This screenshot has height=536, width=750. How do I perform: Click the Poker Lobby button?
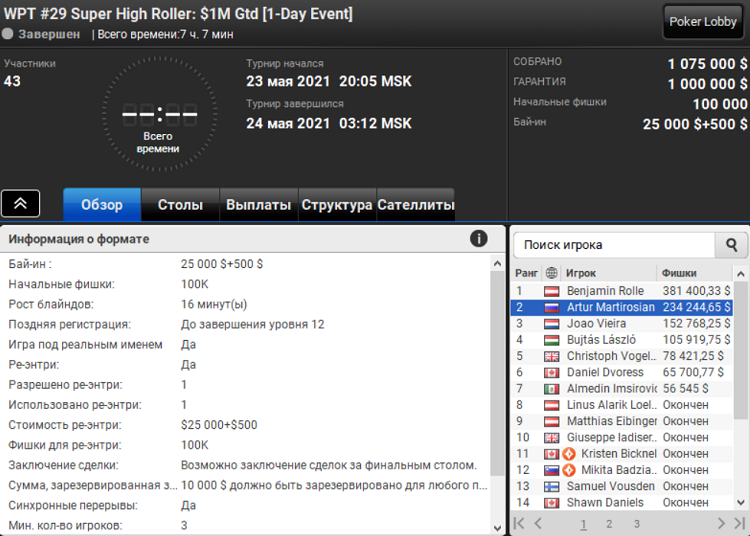click(x=703, y=21)
